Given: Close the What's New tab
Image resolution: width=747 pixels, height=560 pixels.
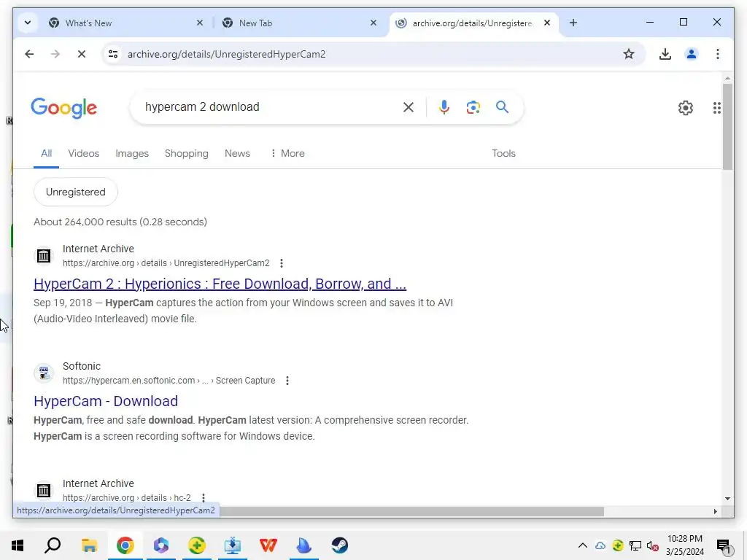Looking at the screenshot, I should (x=200, y=23).
